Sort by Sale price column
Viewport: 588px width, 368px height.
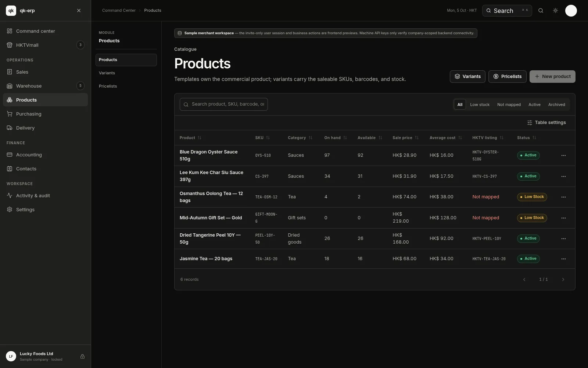(x=405, y=138)
